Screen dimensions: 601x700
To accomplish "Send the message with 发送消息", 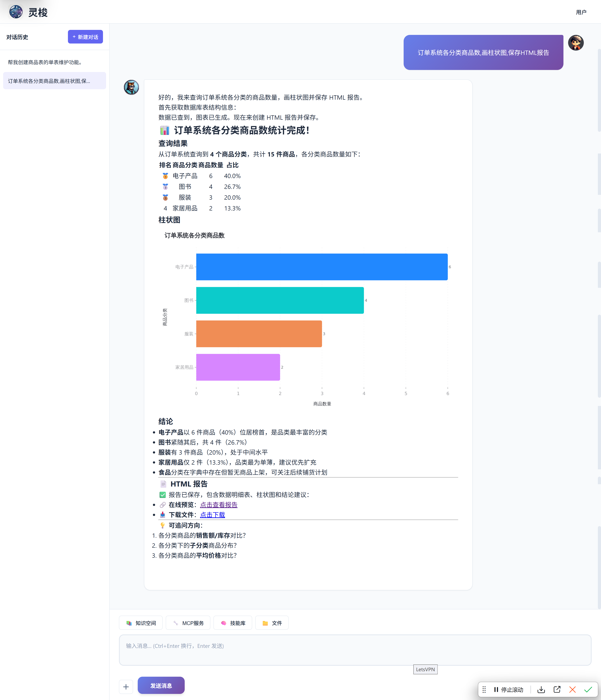I will point(161,685).
